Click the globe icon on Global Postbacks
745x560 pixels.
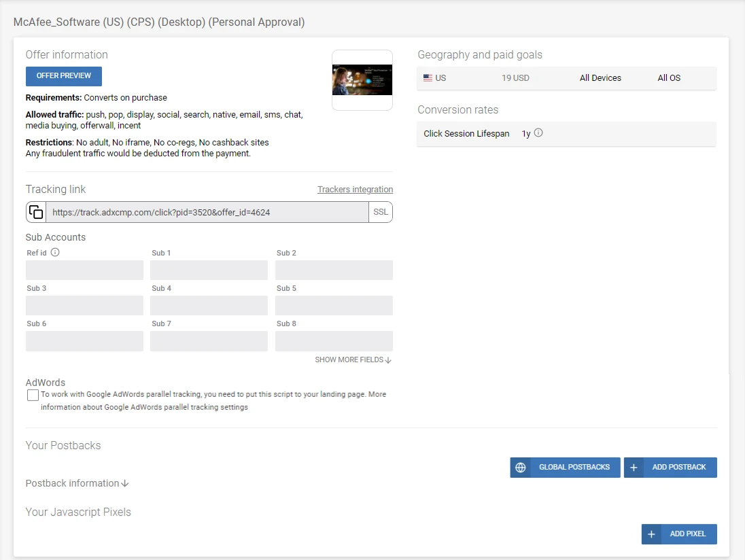pos(521,468)
